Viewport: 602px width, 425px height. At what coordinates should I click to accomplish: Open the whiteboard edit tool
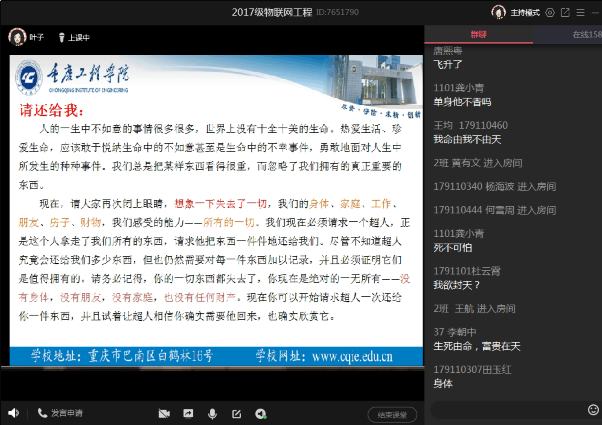[236, 413]
